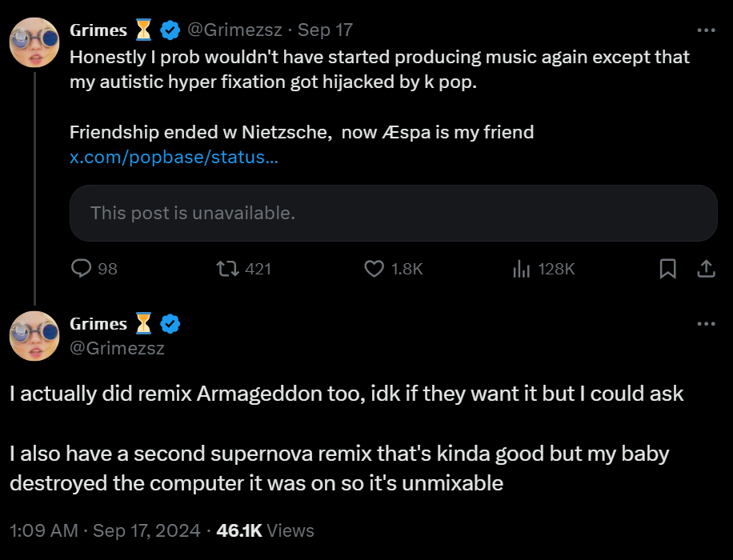Bookmark the first Grimes post
The height and width of the screenshot is (560, 733).
(x=667, y=269)
